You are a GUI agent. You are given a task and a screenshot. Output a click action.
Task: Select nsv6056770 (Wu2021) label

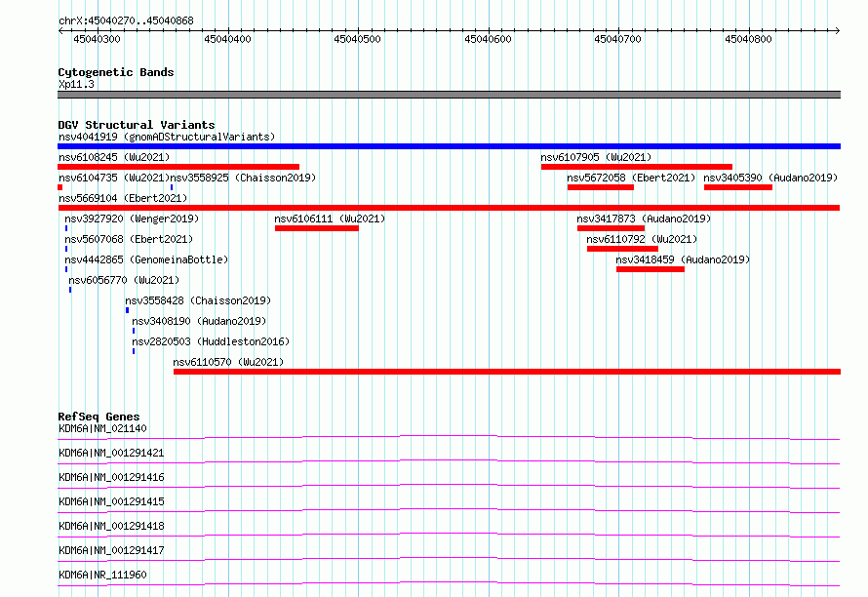[x=124, y=280]
